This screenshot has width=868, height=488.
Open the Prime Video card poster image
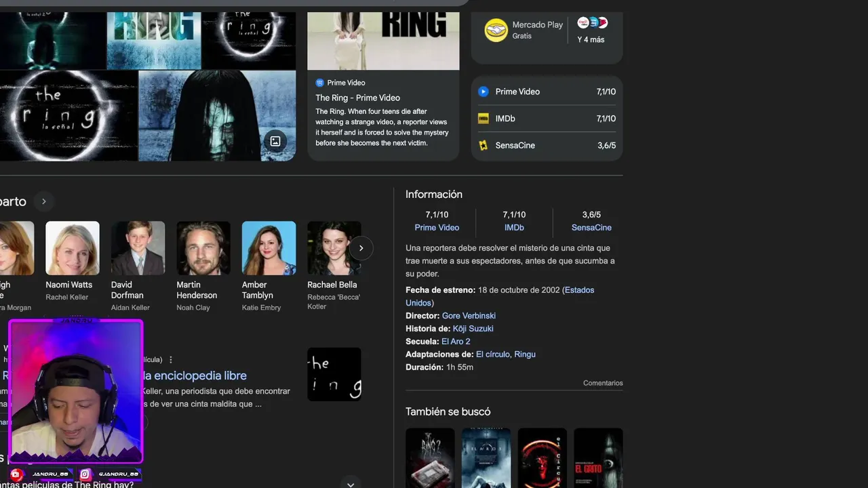(383, 41)
